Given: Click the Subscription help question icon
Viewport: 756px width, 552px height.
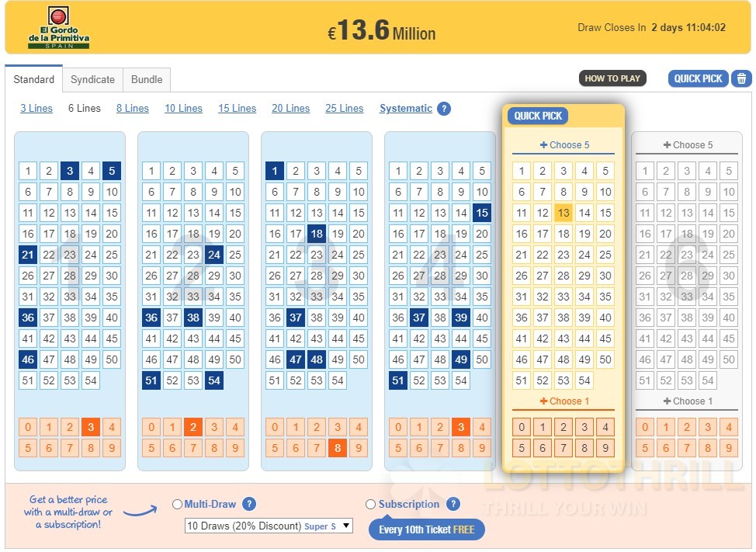Looking at the screenshot, I should [453, 505].
